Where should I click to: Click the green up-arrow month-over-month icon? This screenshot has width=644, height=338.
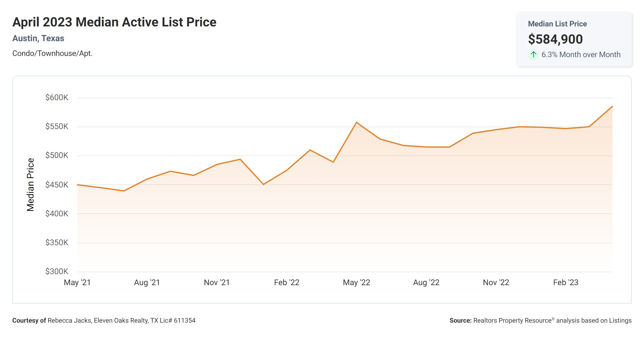click(533, 55)
